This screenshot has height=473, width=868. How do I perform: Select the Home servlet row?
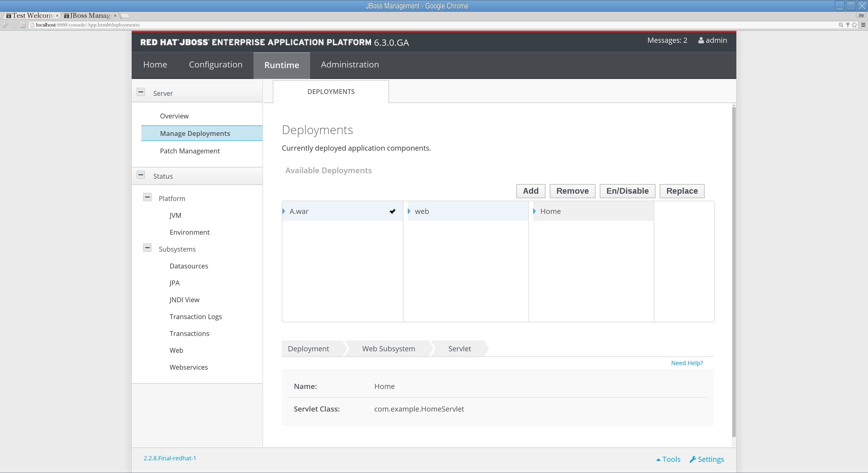593,211
